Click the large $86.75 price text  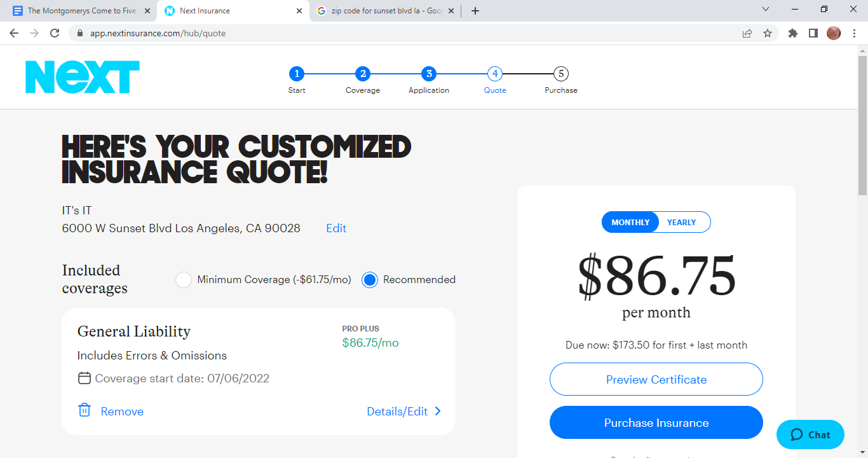(x=656, y=277)
